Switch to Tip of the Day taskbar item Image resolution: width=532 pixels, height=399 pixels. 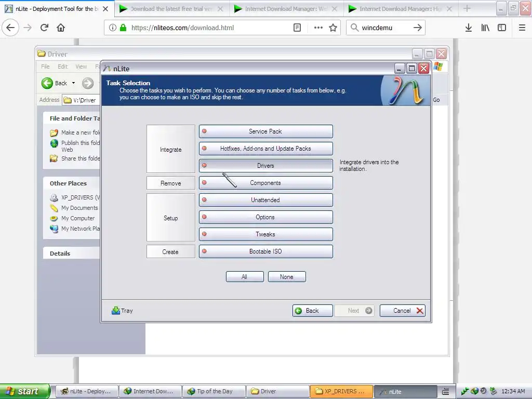coord(214,392)
